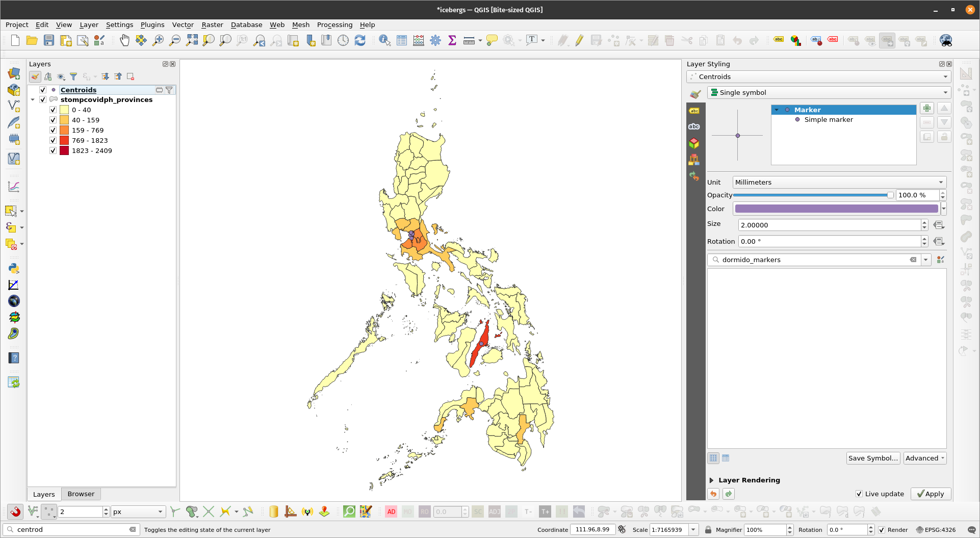The height and width of the screenshot is (538, 980).
Task: Click the purple marker Color swatch
Action: [836, 209]
